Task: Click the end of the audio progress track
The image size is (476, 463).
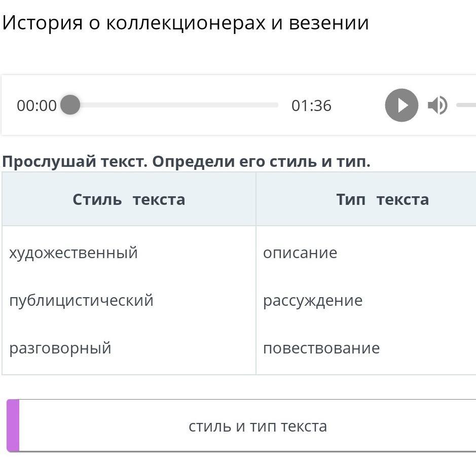Action: click(x=276, y=105)
